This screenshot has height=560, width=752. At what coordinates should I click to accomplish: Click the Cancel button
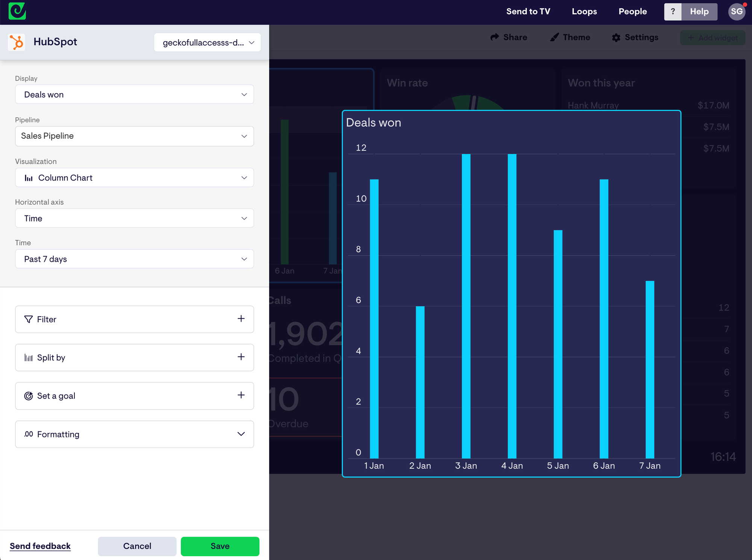pos(137,546)
